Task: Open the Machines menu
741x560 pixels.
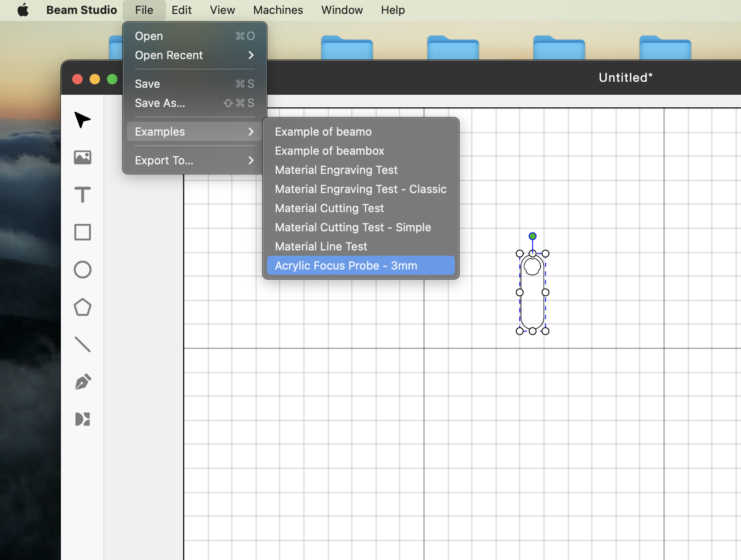Action: click(278, 10)
